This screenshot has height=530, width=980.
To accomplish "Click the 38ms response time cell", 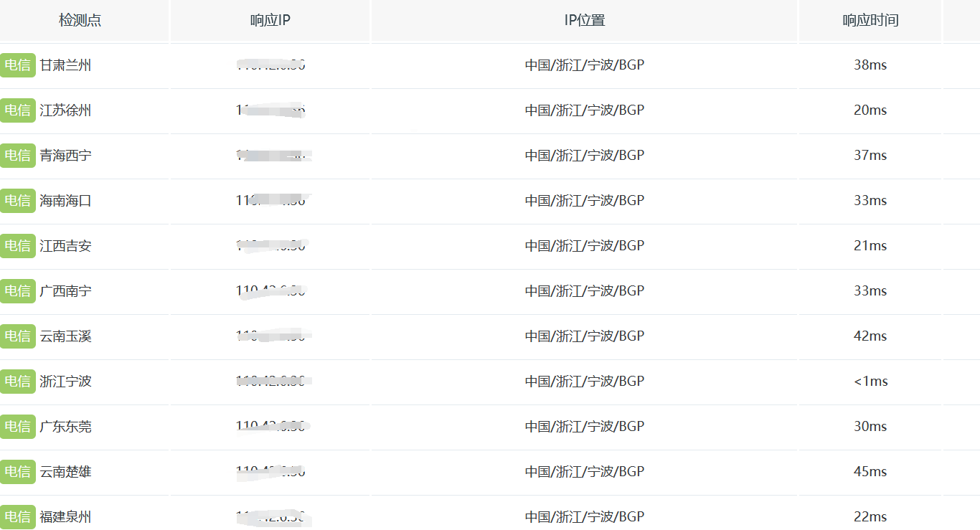I will [870, 65].
